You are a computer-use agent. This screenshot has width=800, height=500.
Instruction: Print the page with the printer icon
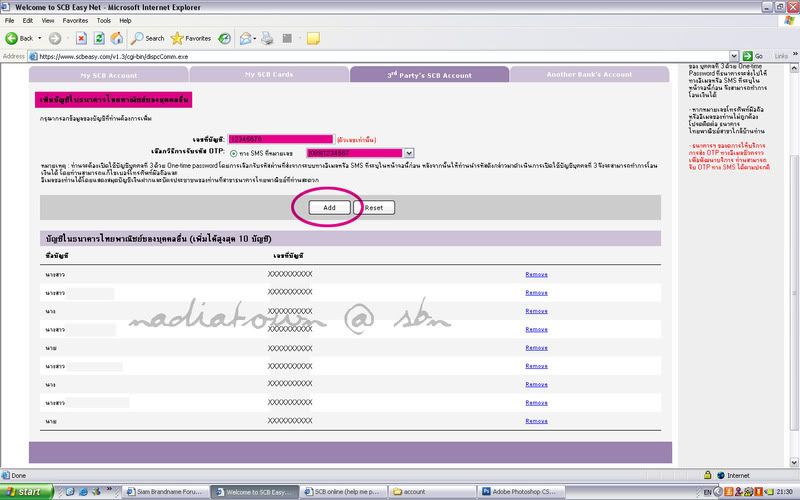(267, 38)
